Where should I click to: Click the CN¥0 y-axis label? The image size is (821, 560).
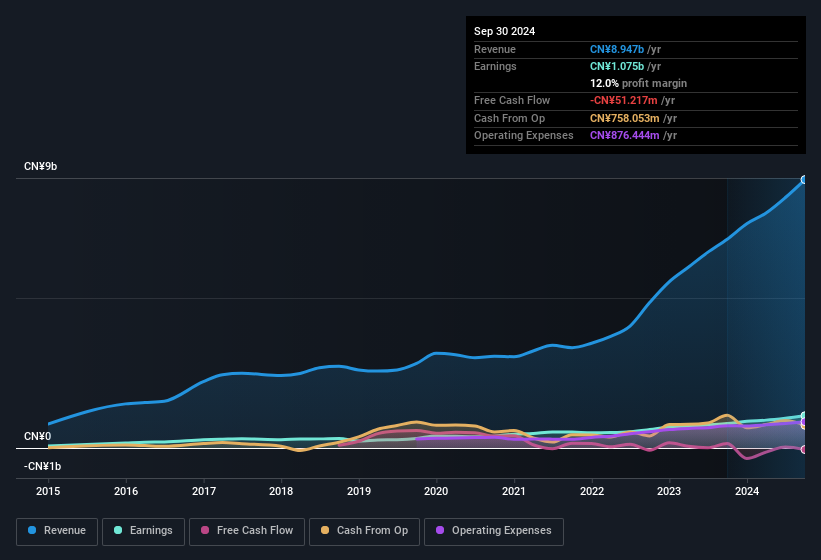(x=37, y=436)
